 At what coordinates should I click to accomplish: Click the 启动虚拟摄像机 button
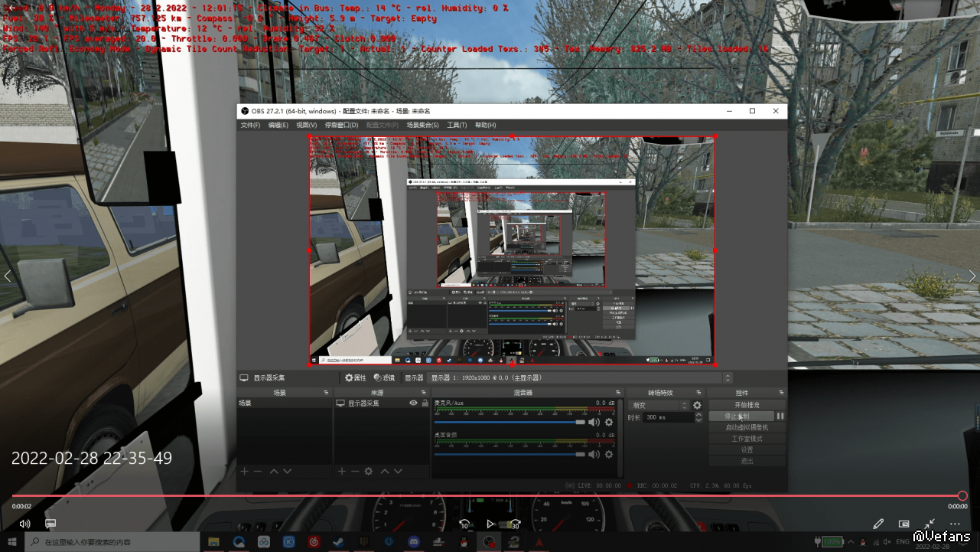click(x=747, y=427)
